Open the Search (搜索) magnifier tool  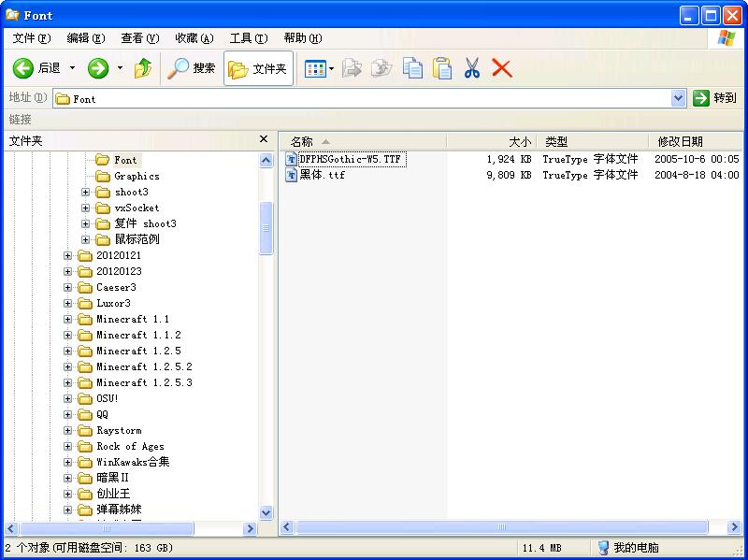(x=192, y=68)
